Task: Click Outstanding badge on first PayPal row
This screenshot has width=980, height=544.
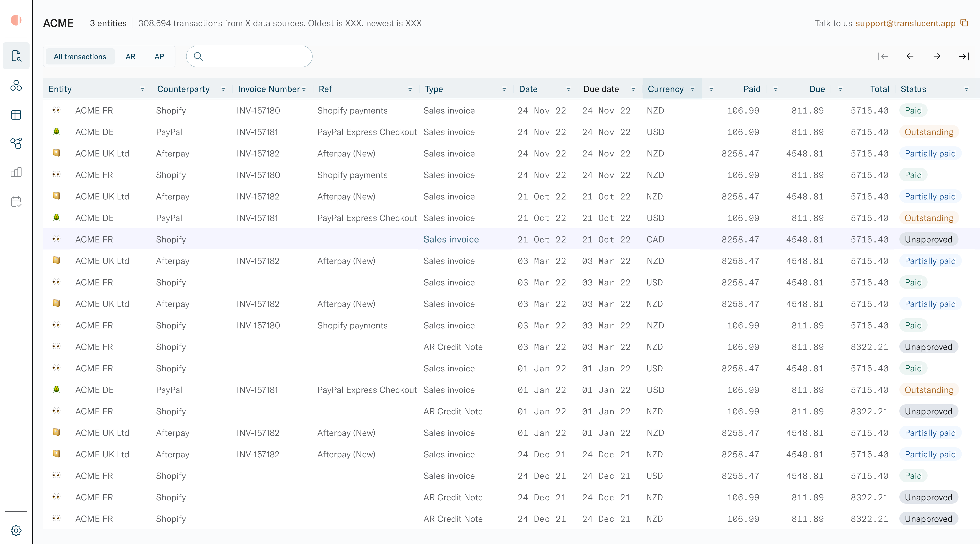Action: point(929,132)
